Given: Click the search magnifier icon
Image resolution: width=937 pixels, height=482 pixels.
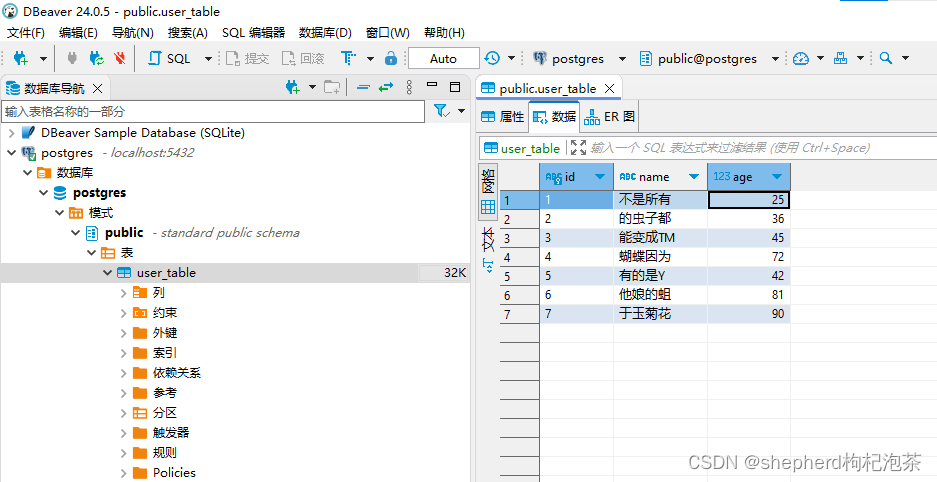Looking at the screenshot, I should (x=886, y=58).
